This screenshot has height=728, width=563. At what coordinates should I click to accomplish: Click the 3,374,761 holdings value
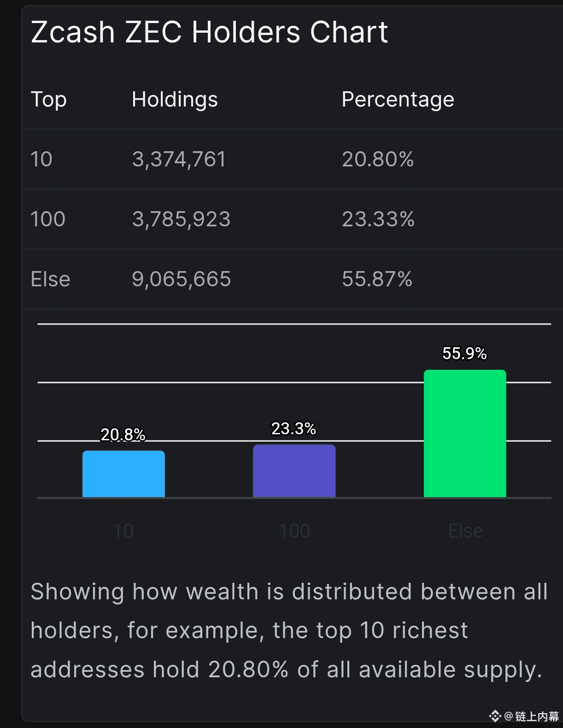point(179,160)
